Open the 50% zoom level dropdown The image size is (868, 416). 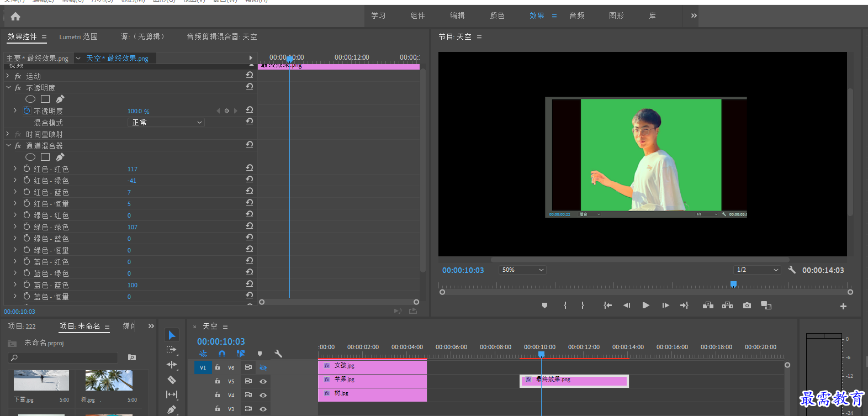522,270
